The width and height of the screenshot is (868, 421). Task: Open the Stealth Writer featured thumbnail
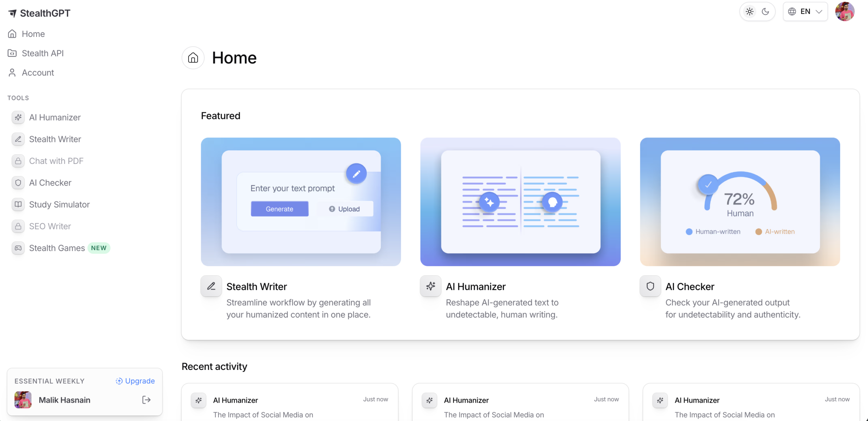[x=301, y=202]
